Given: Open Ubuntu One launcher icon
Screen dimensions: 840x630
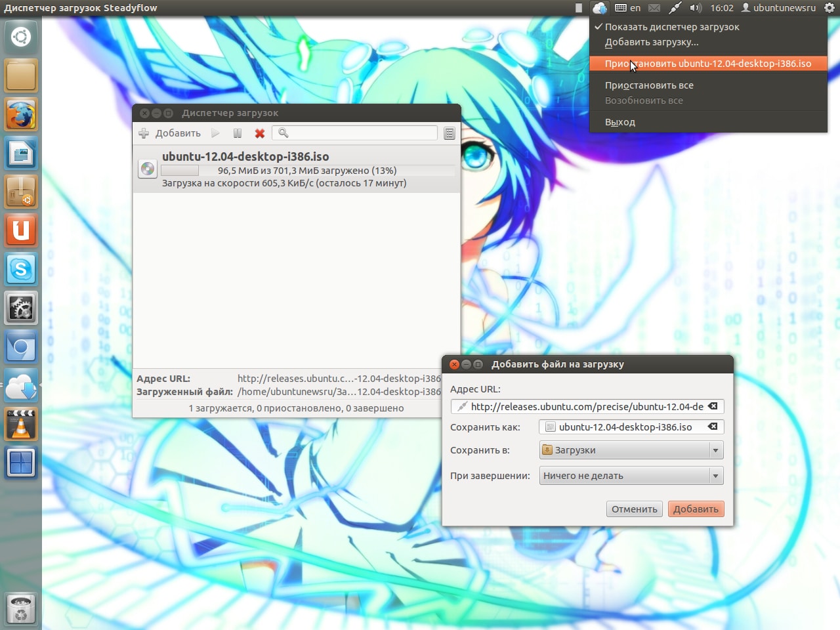Looking at the screenshot, I should click(21, 231).
